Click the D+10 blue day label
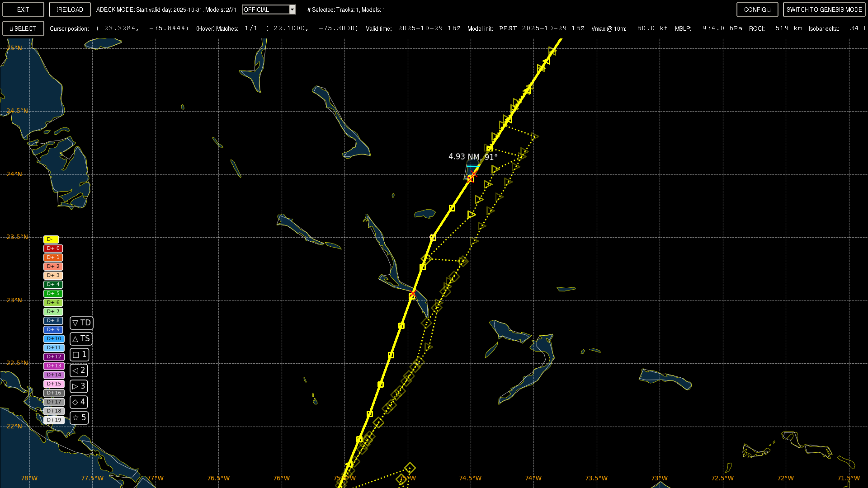868x488 pixels. pyautogui.click(x=54, y=339)
